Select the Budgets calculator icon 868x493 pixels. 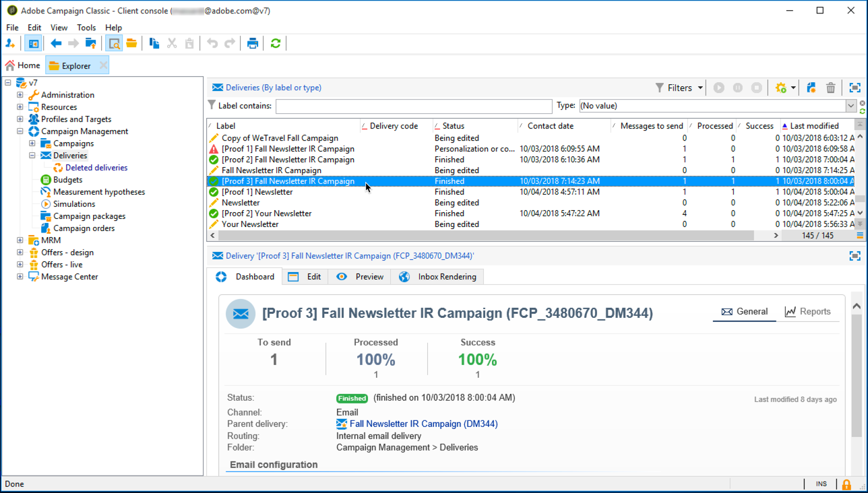46,180
